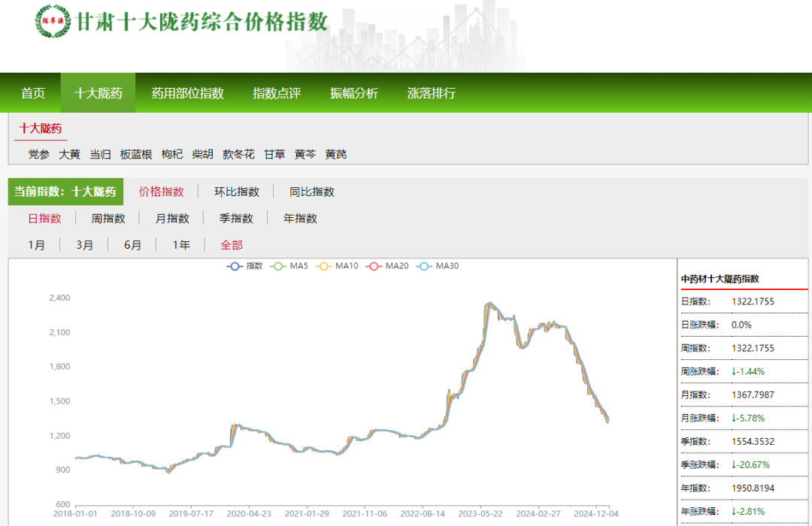Open the 首页 navigation tab
812x526 pixels.
tap(33, 93)
